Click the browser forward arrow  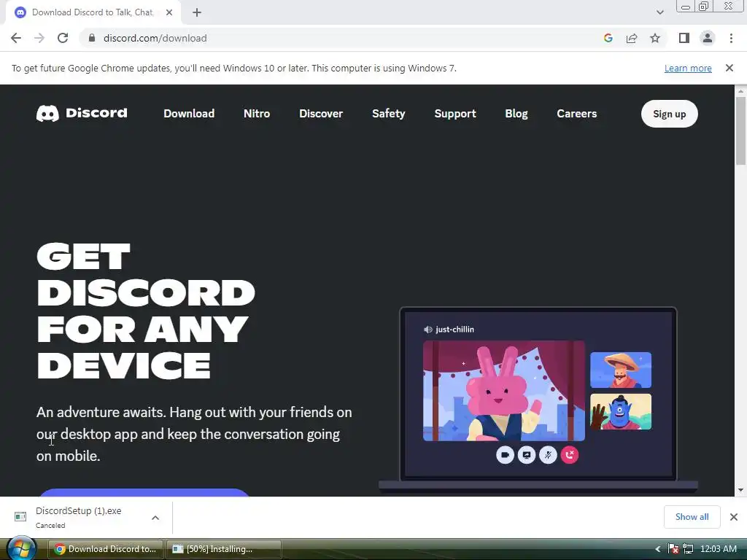click(x=39, y=38)
